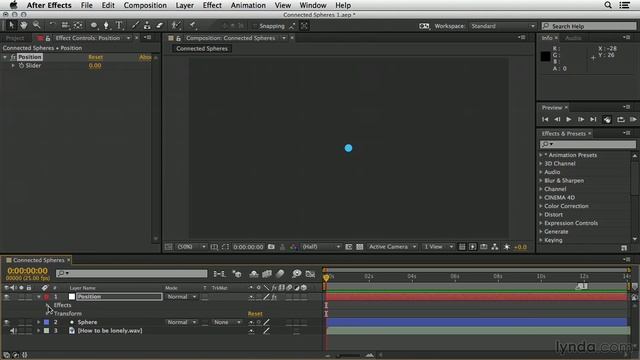Click Reset for Position effect
Screen dimensions: 640x360
(96, 57)
